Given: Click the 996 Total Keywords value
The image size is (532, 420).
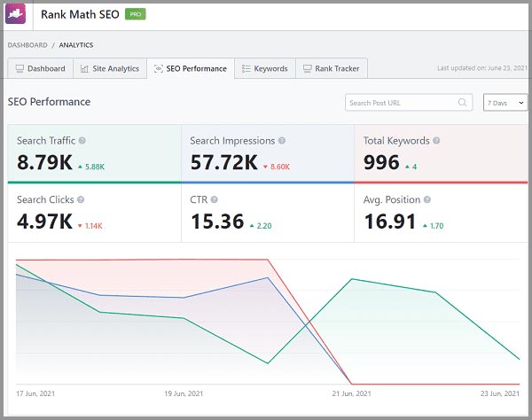Looking at the screenshot, I should (381, 162).
